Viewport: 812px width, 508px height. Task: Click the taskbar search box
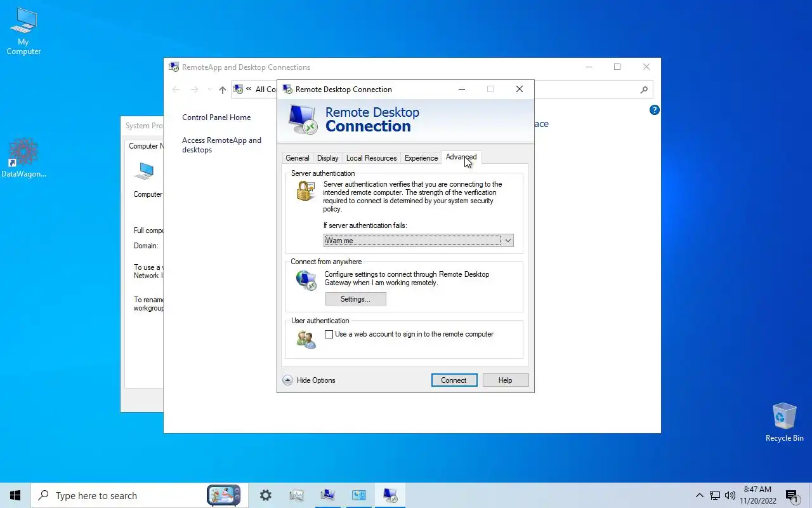coord(138,495)
